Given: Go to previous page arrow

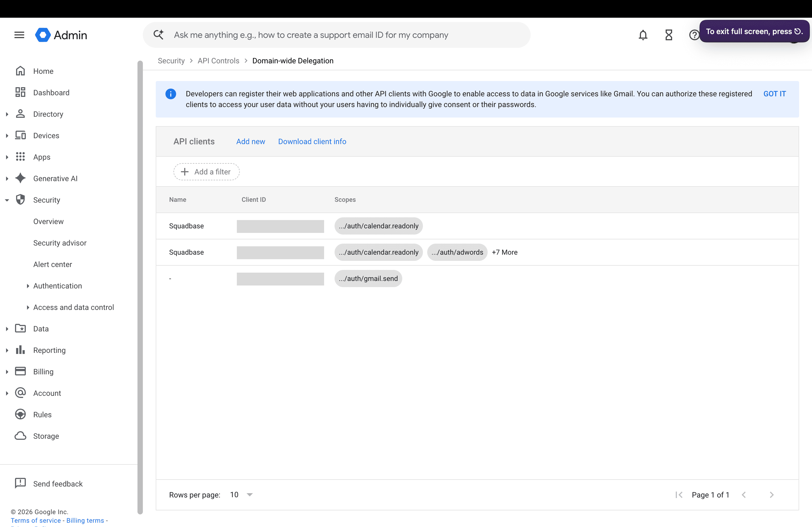Looking at the screenshot, I should 744,495.
